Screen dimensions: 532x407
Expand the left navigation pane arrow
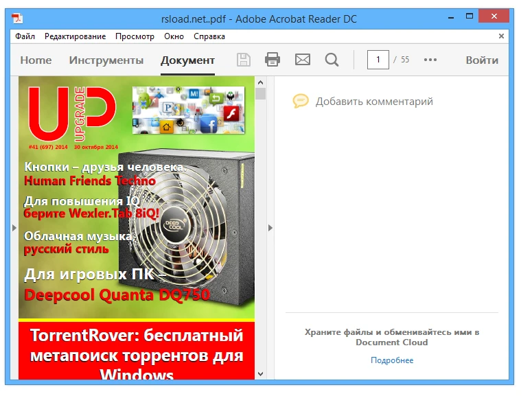pyautogui.click(x=14, y=228)
